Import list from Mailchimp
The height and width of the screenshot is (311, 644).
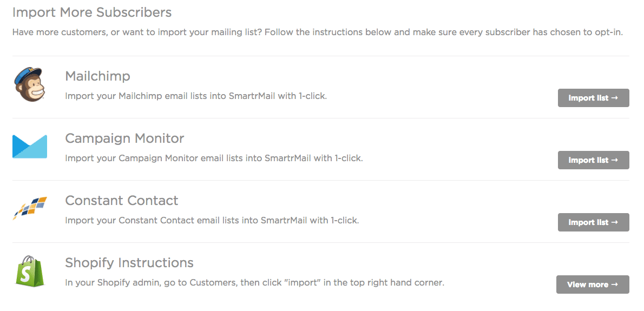click(593, 98)
